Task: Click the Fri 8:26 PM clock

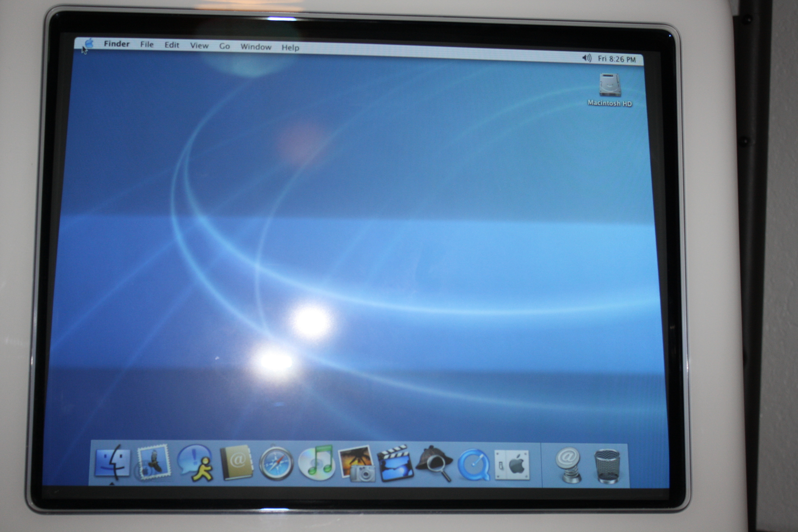Action: [616, 59]
